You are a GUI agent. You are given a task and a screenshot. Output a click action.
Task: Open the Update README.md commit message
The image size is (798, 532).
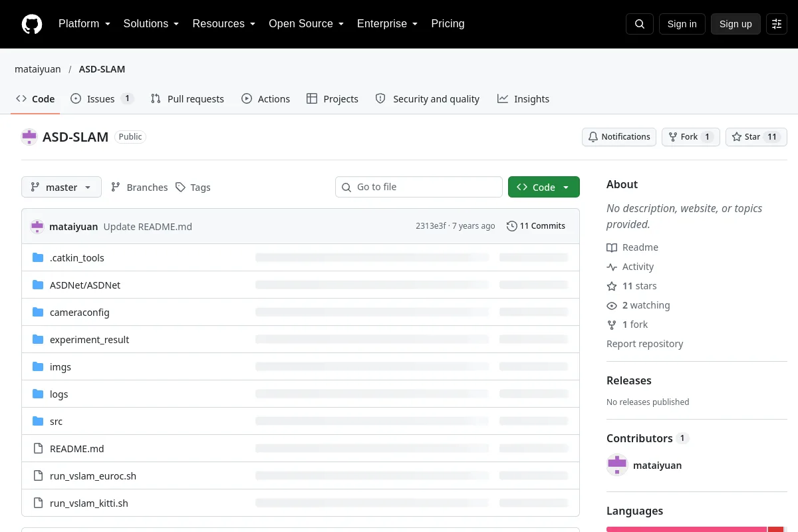148,227
